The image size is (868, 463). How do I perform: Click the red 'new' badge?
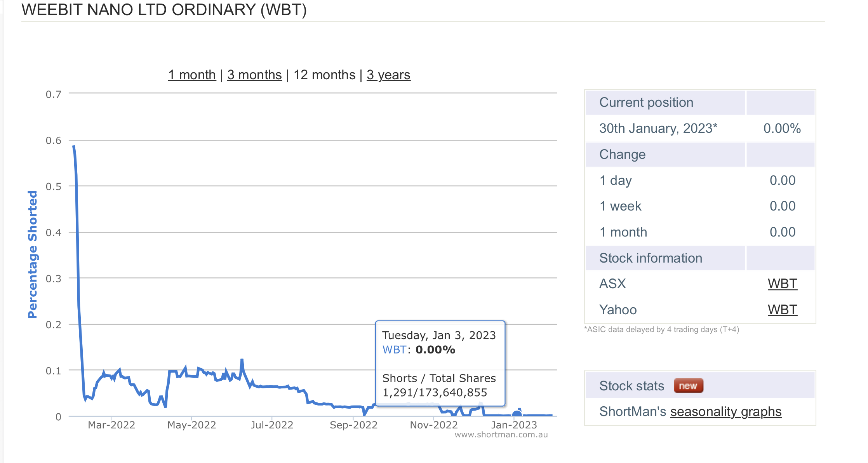coord(688,386)
